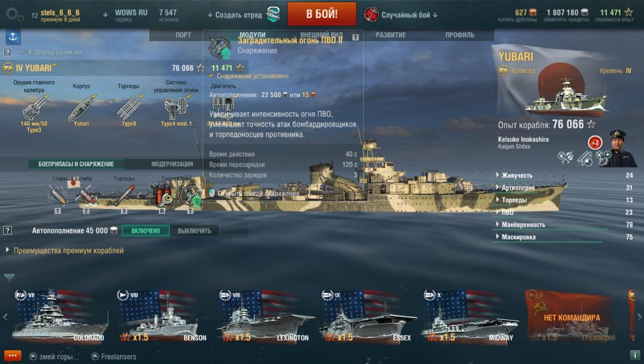Disable auto-resupply with ВЫКЛЮЧИТЬ

click(x=194, y=231)
